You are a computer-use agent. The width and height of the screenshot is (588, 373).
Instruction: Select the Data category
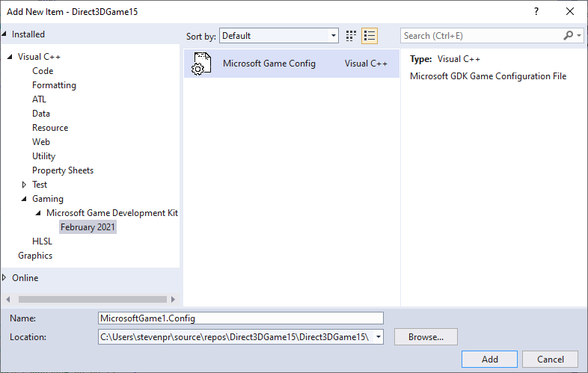(x=41, y=114)
